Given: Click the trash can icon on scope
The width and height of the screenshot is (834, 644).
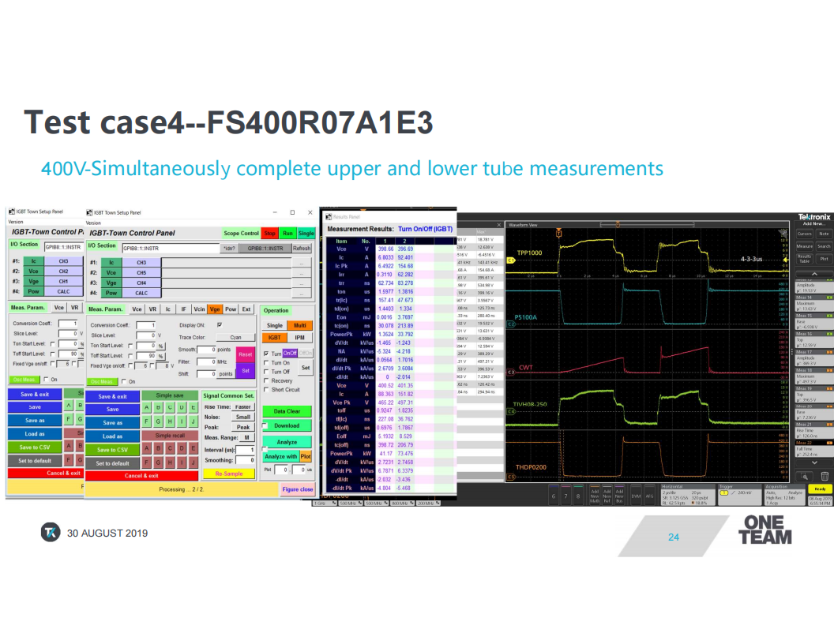Looking at the screenshot, I should (x=825, y=476).
